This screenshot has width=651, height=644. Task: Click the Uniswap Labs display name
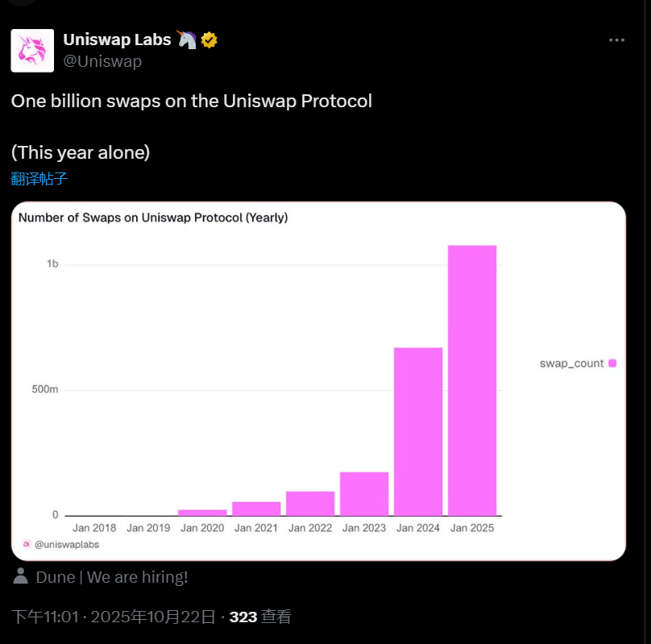(118, 40)
